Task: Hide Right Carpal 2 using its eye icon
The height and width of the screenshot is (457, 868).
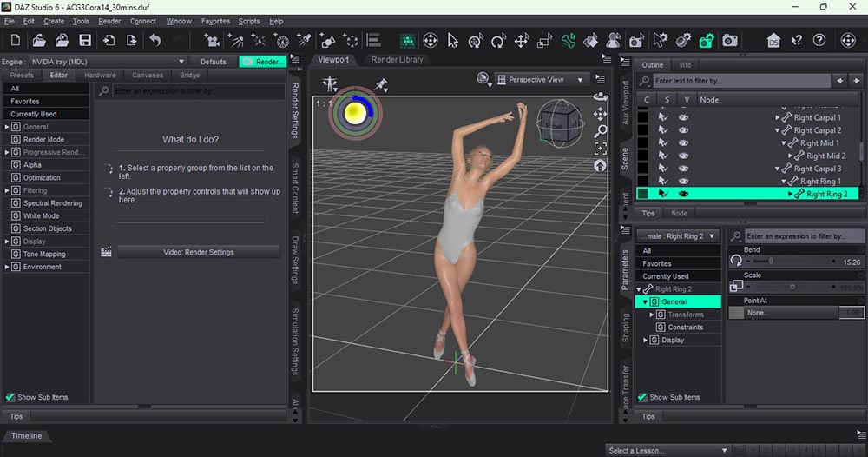Action: (684, 130)
